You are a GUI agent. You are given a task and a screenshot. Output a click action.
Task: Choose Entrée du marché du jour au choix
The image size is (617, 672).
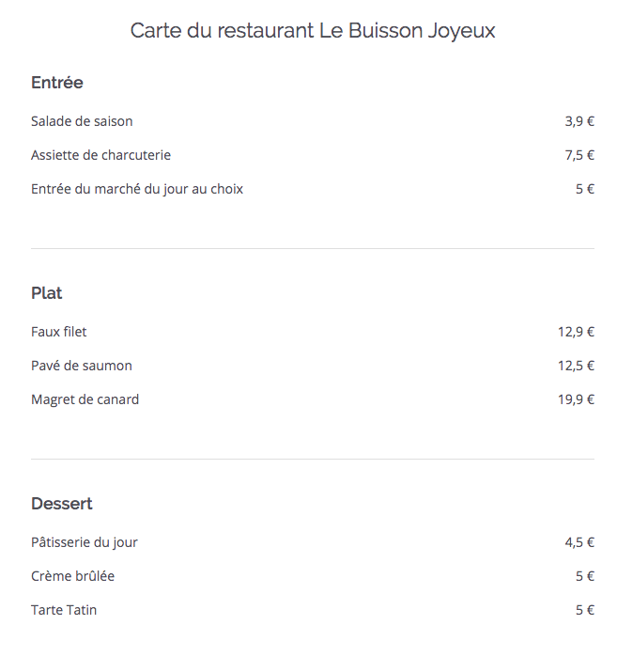[x=137, y=189]
